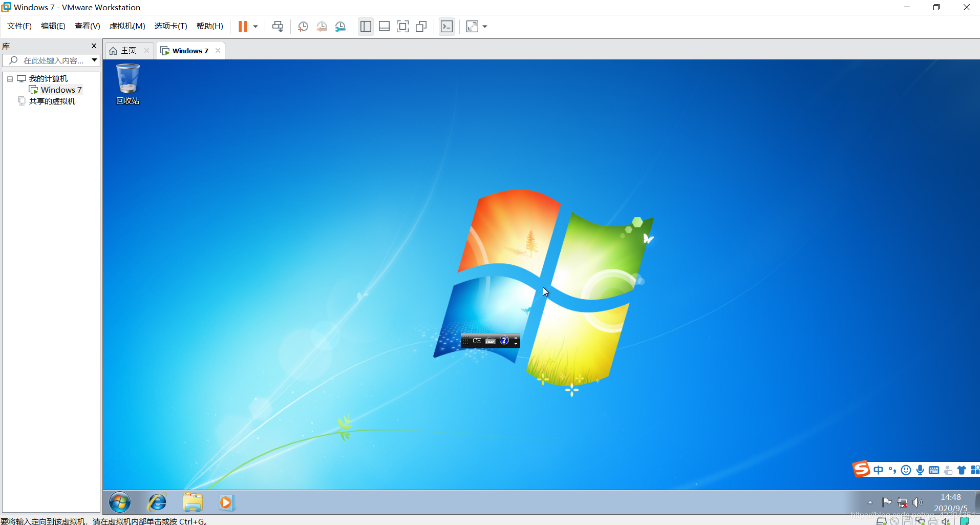
Task: Open the snapshot manager
Action: click(340, 27)
